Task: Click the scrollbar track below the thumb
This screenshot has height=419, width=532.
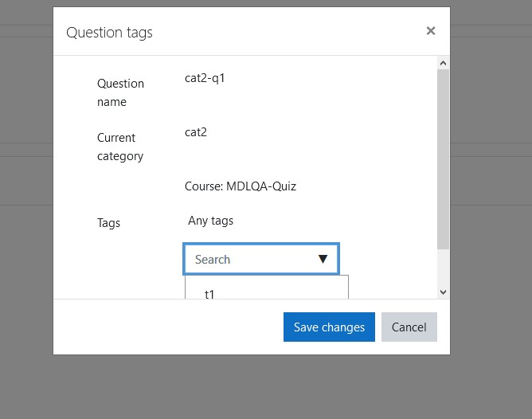Action: pos(443,268)
